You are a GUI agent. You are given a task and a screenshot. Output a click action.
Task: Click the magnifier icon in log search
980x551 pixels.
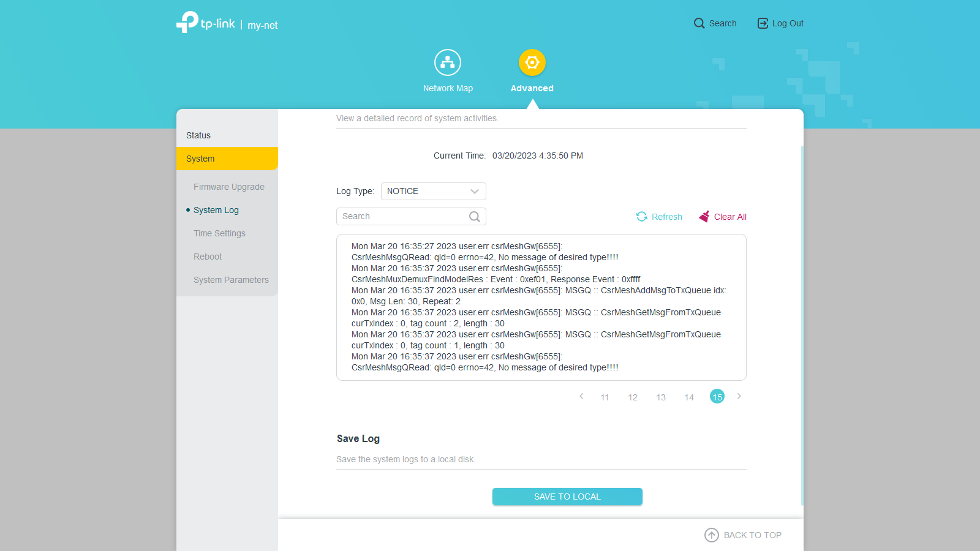point(475,217)
